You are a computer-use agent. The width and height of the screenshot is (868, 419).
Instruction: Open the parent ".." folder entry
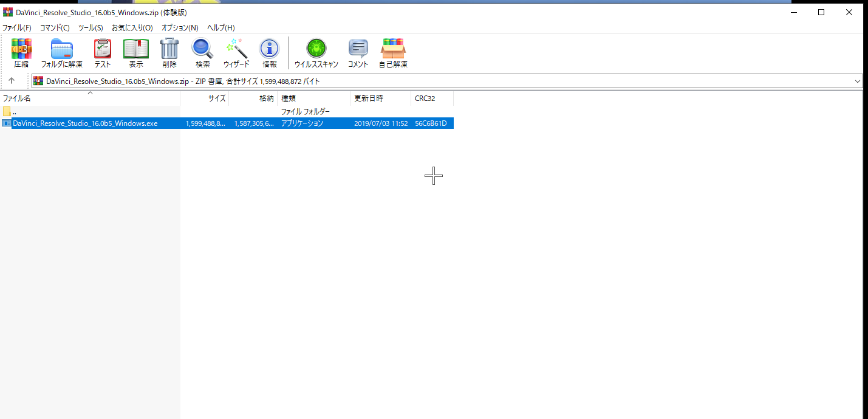coord(14,112)
